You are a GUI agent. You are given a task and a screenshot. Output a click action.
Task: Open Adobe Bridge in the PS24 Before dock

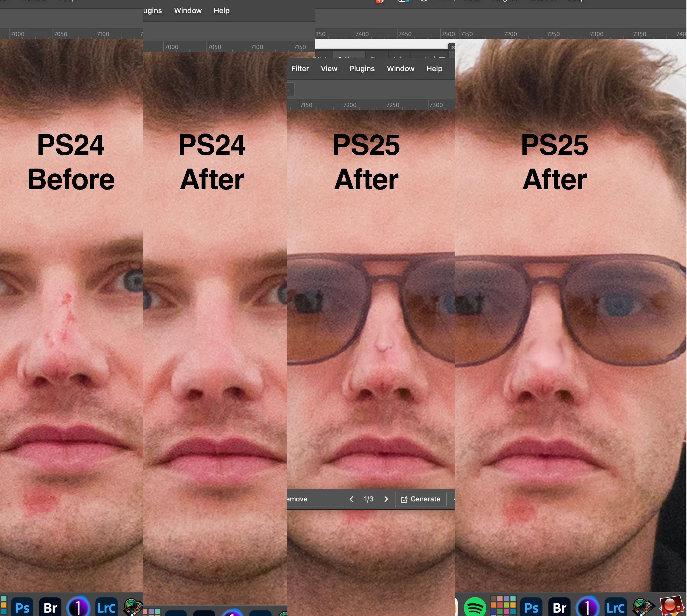click(x=51, y=608)
